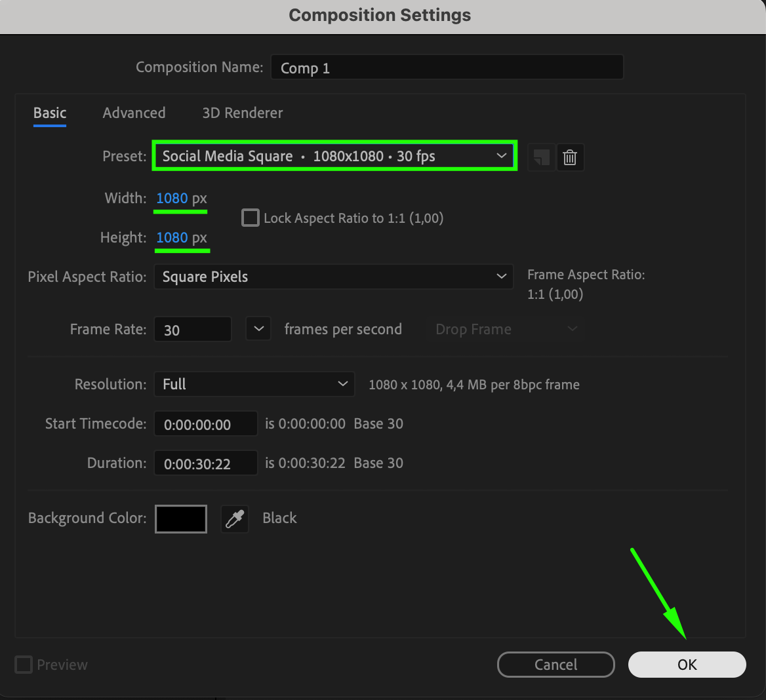Open the Preset dropdown
This screenshot has height=700, width=766.
point(334,156)
